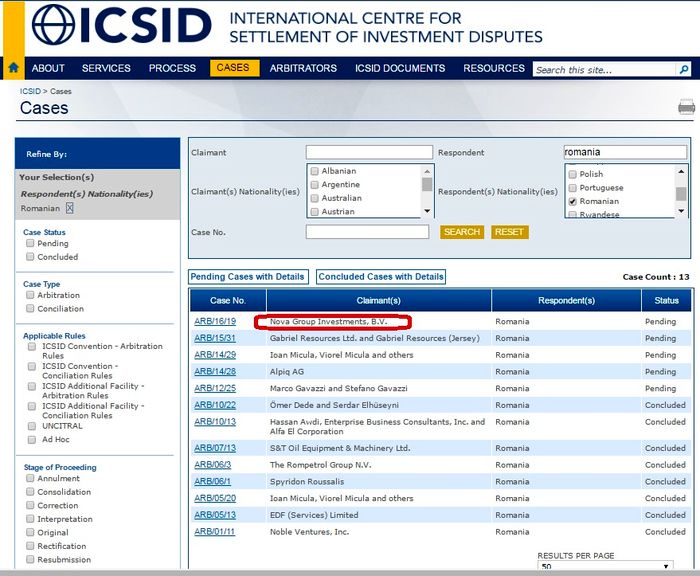
Task: Check the Conciliation case type filter
Action: point(30,309)
